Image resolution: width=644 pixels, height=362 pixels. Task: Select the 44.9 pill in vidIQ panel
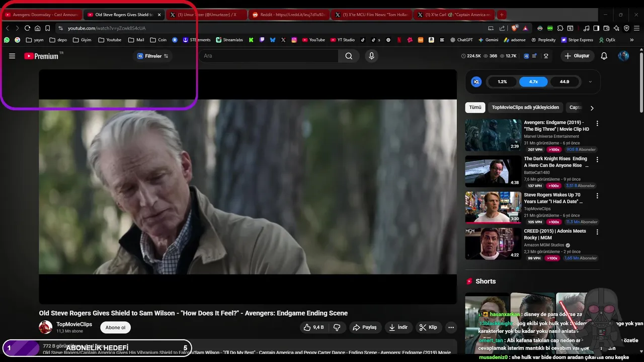(x=565, y=81)
